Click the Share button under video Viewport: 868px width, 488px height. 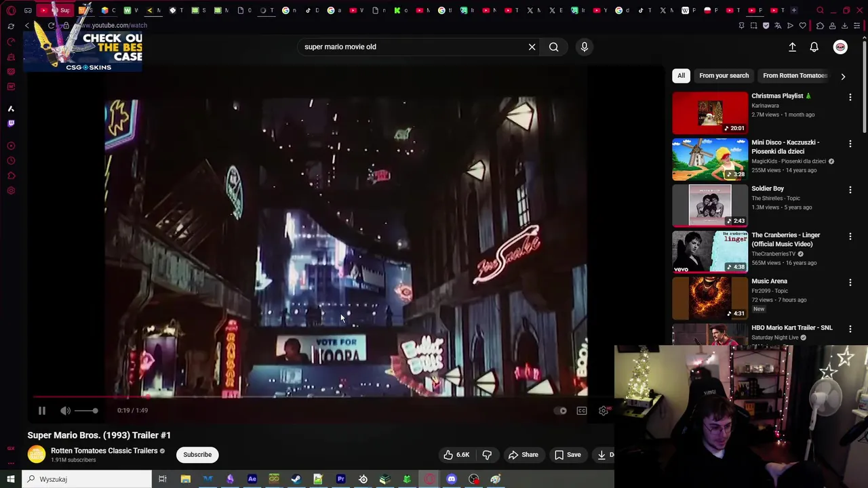point(524,455)
